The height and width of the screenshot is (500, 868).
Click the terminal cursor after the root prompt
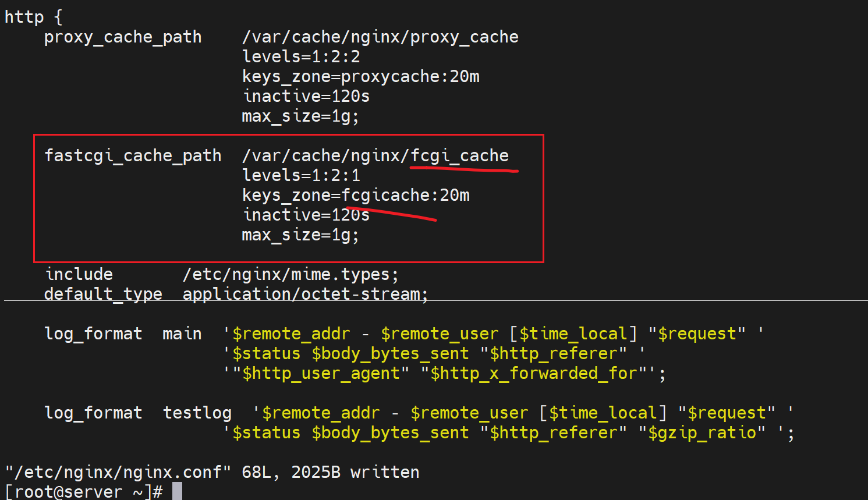[x=177, y=491]
